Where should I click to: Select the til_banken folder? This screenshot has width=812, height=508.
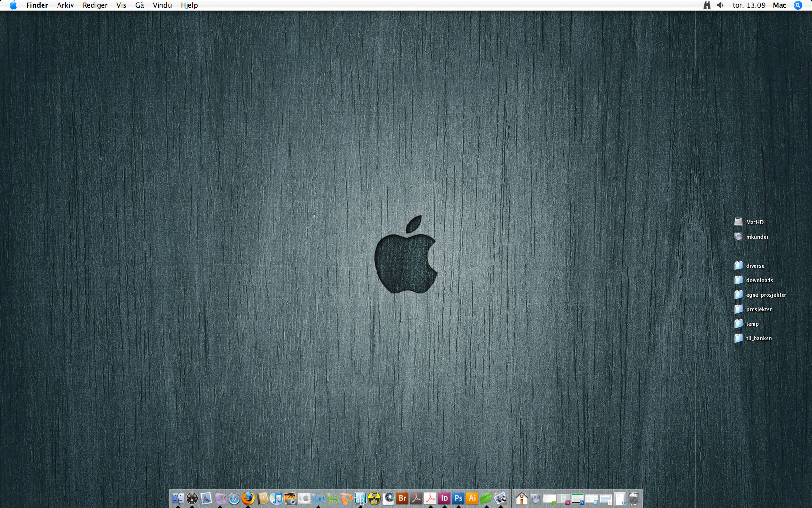click(753, 338)
